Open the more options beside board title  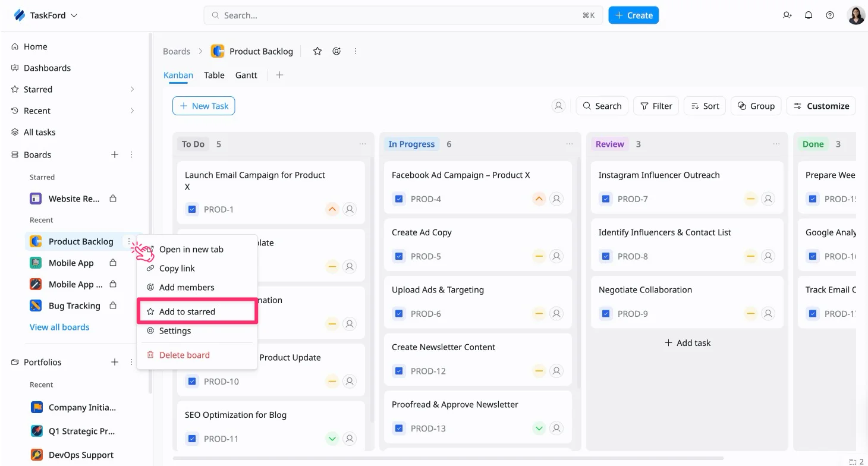[x=356, y=51]
